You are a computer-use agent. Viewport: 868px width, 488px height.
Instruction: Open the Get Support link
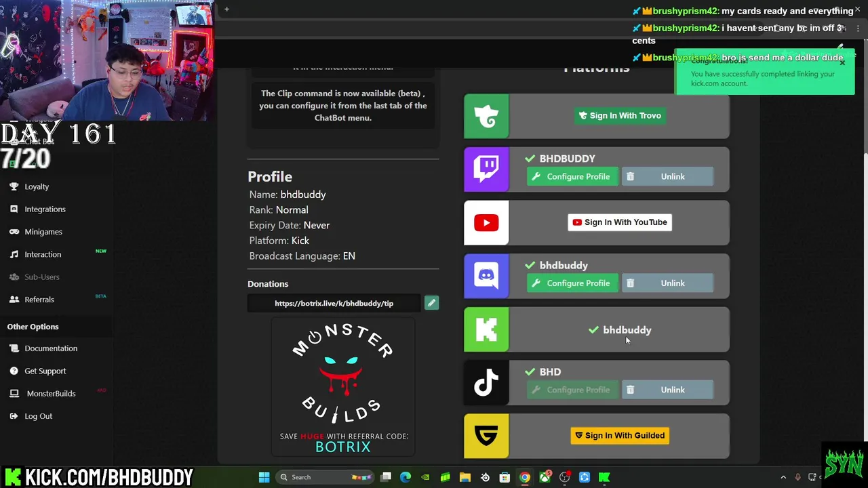[45, 371]
